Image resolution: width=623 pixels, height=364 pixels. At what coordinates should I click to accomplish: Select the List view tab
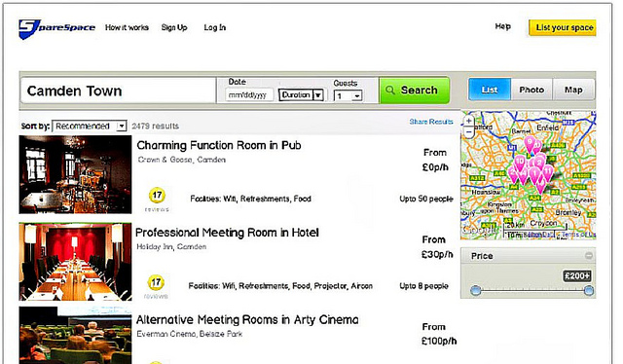[490, 90]
